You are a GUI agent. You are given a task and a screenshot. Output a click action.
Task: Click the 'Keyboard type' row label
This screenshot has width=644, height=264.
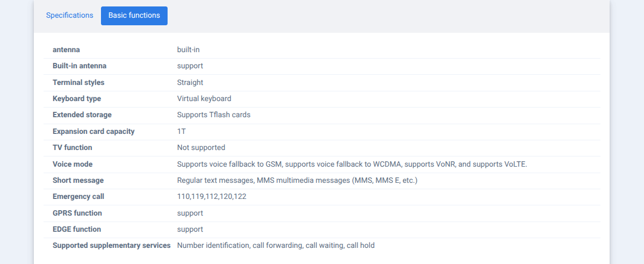pos(77,99)
